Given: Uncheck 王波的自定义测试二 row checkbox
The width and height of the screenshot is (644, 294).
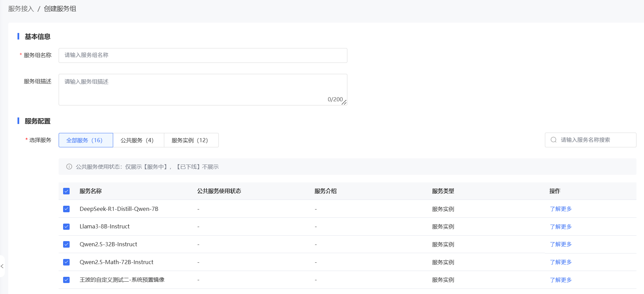Looking at the screenshot, I should point(67,280).
